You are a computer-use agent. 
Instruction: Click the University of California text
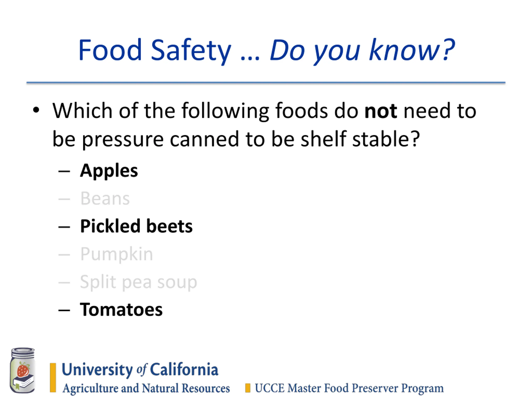coord(140,370)
